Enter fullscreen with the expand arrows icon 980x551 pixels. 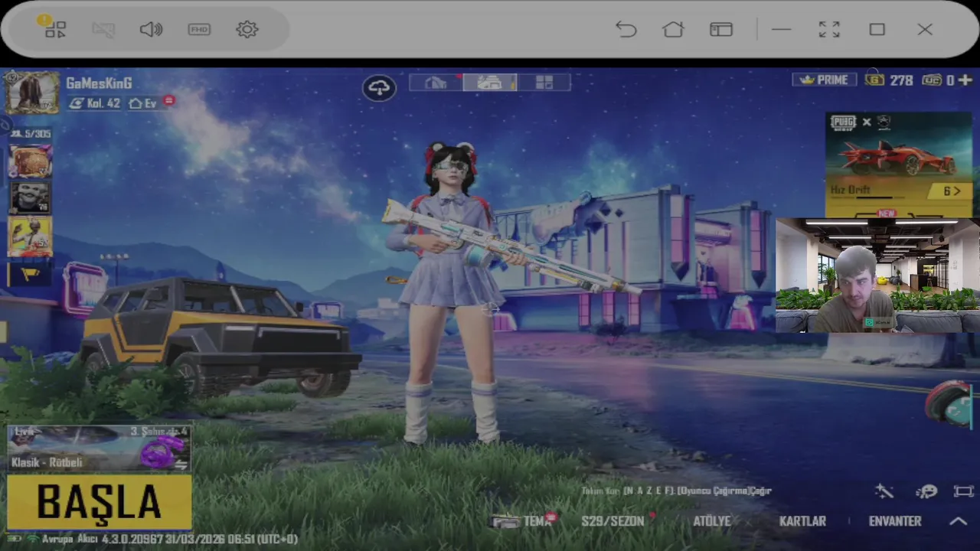(x=829, y=29)
